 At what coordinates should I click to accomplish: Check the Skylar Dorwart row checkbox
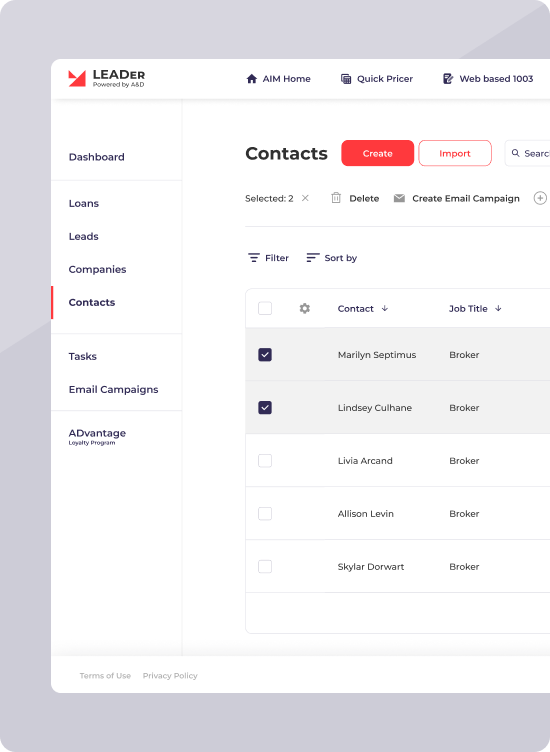click(265, 566)
